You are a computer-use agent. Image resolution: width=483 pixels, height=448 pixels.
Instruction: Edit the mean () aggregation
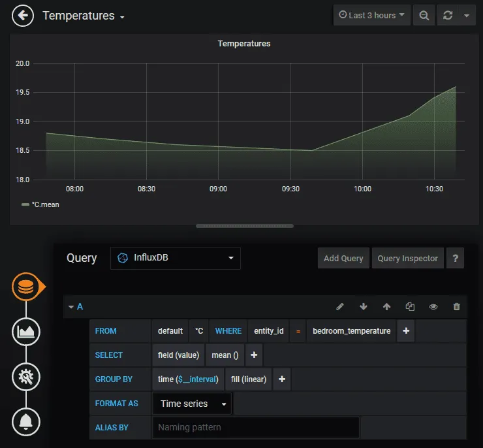(x=225, y=355)
